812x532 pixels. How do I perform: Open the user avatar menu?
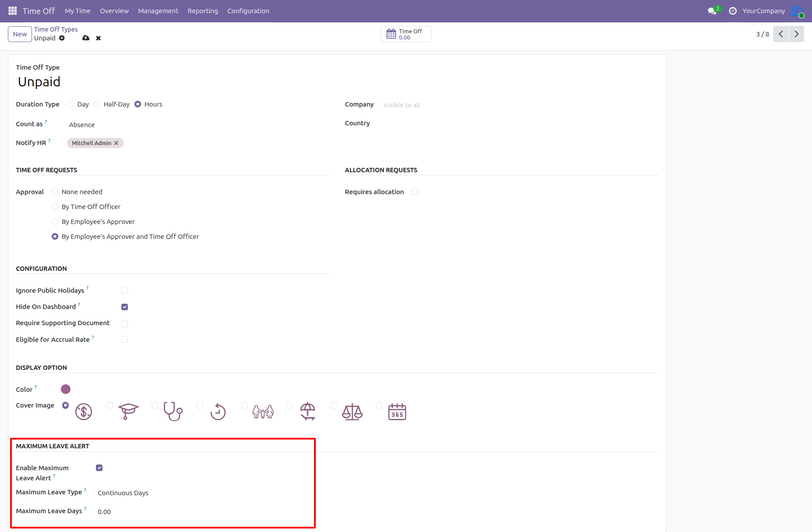798,11
